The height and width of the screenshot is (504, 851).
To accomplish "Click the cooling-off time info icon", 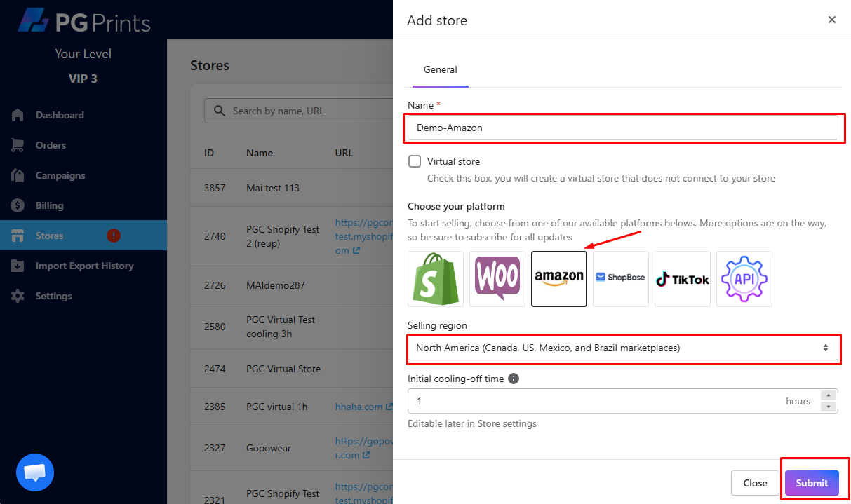I will (514, 379).
